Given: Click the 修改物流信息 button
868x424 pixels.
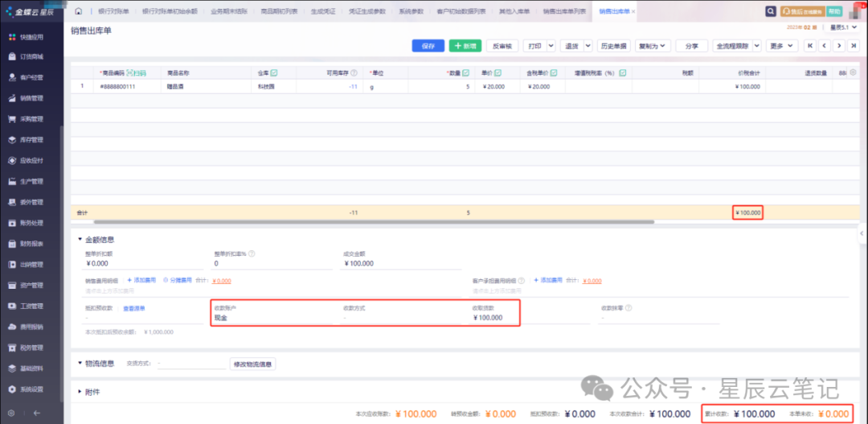Looking at the screenshot, I should [253, 364].
